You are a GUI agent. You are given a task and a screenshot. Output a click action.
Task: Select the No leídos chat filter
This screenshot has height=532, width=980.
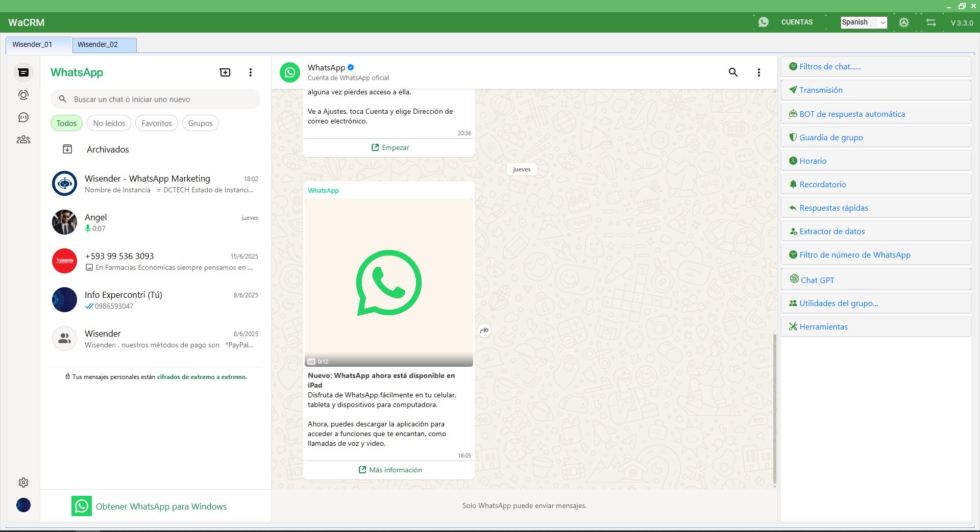(x=109, y=123)
